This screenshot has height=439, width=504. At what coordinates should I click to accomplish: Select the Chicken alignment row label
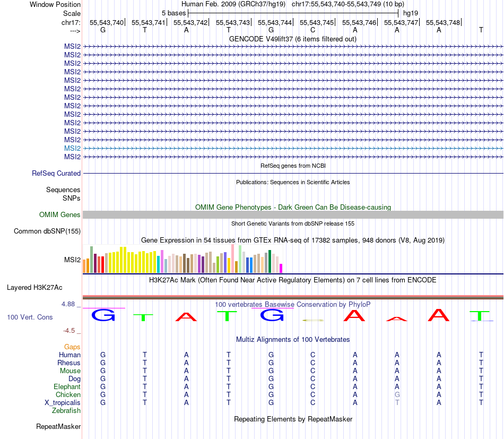click(x=68, y=394)
